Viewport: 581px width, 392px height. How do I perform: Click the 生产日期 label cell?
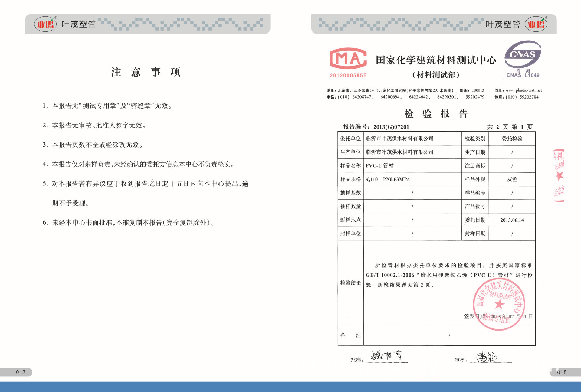pos(475,152)
